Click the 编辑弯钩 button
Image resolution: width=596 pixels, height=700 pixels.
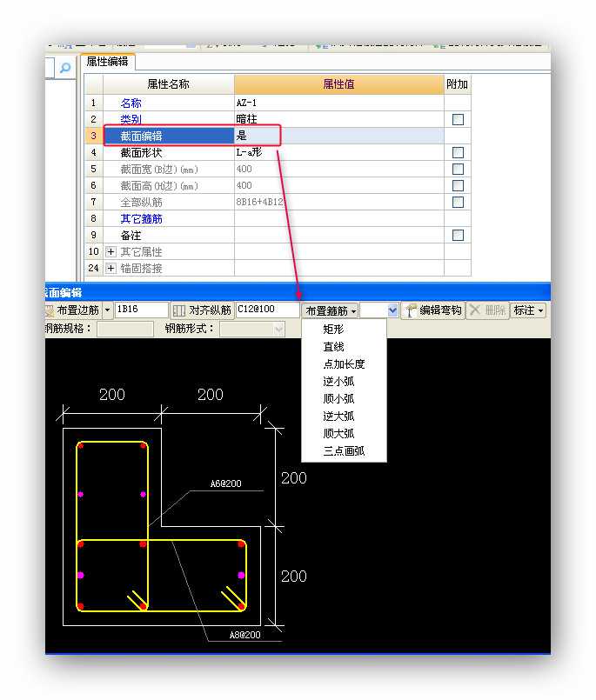click(x=433, y=310)
